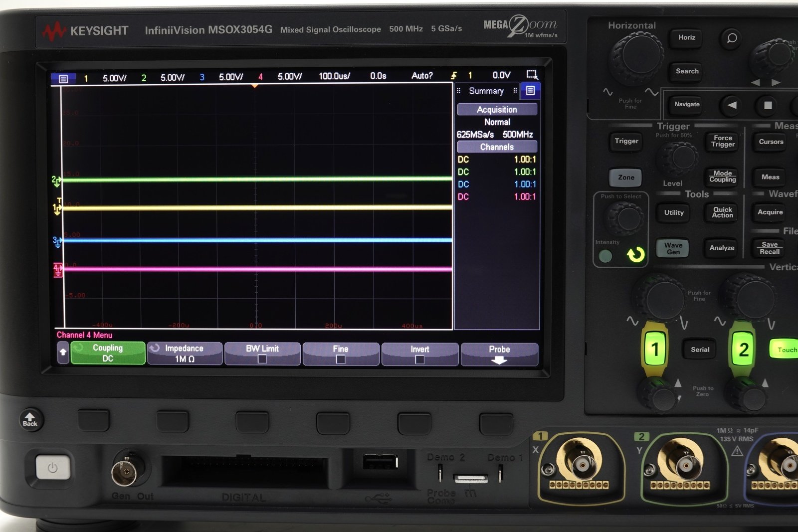Toggle the Invert checkbox
Image resolution: width=798 pixels, height=532 pixels.
419,359
